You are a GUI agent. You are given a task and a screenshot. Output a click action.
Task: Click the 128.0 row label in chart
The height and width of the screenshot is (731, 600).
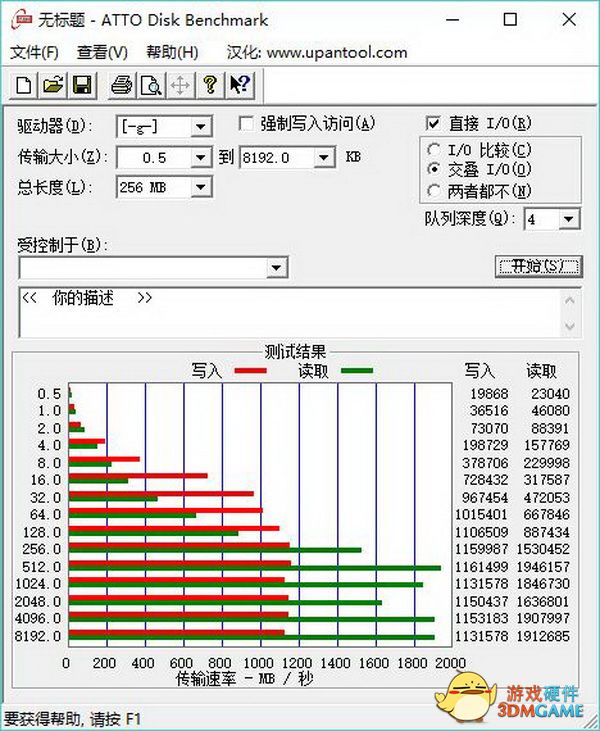click(42, 532)
